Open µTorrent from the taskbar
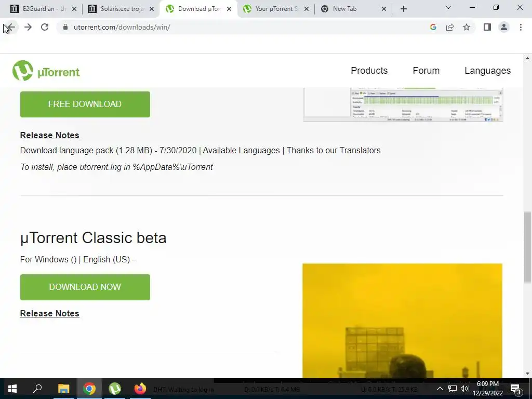This screenshot has height=399, width=532. click(x=115, y=389)
